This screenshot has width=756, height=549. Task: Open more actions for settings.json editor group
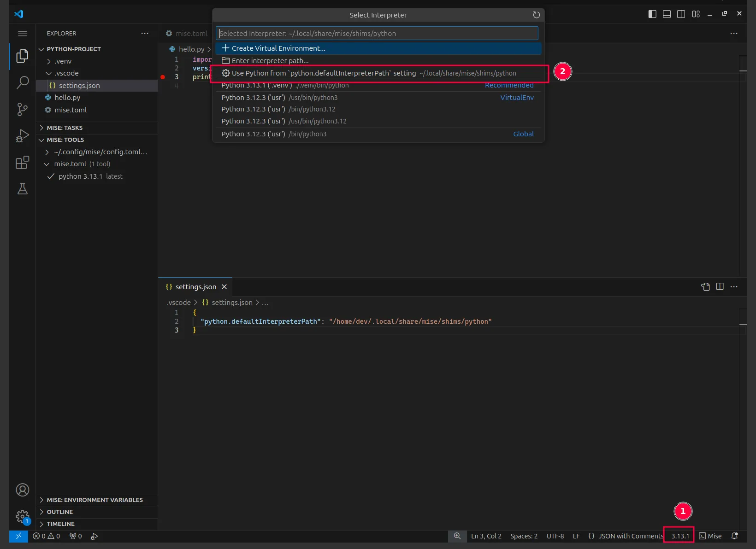(734, 286)
